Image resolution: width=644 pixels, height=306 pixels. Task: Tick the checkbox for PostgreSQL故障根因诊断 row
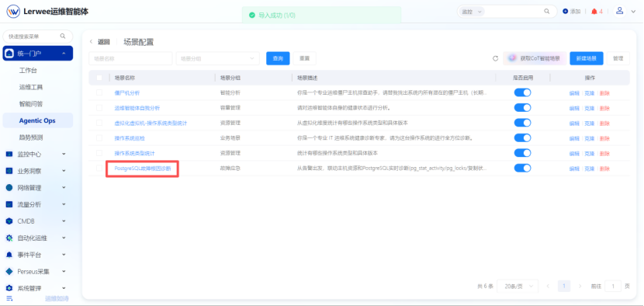coord(99,168)
